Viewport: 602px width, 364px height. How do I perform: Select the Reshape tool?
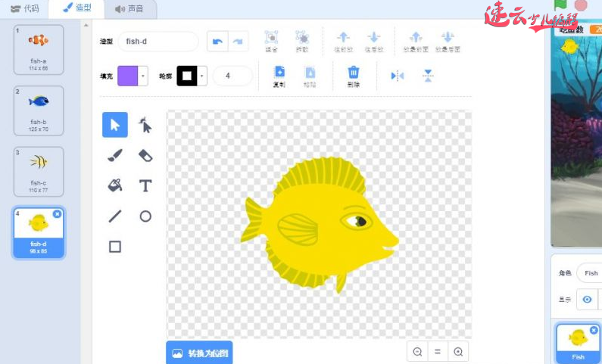click(145, 125)
